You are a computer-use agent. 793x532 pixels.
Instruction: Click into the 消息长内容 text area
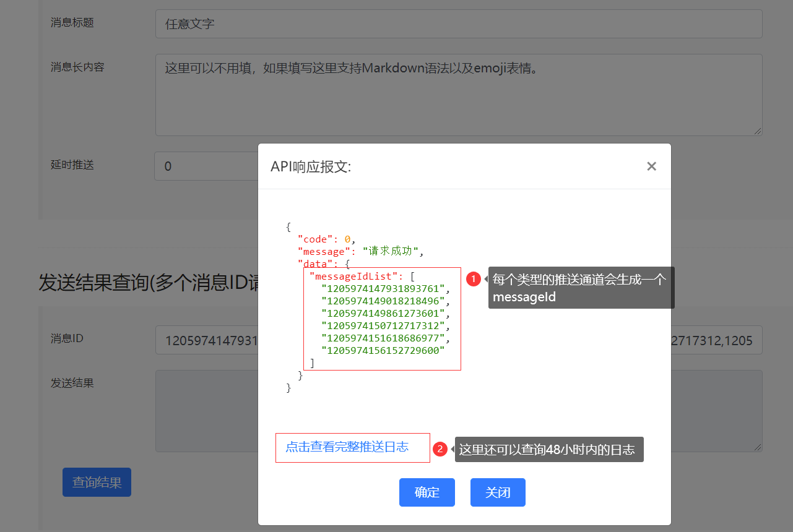click(459, 95)
